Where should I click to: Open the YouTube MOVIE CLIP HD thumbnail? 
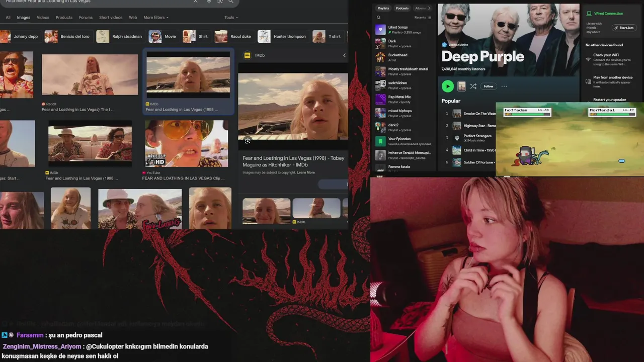pos(187,143)
